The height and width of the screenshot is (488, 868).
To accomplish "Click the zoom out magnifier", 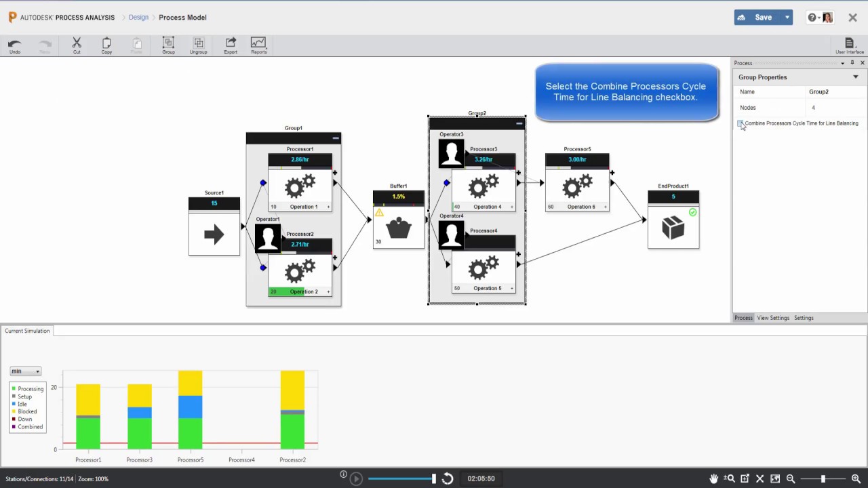I will coord(791,479).
